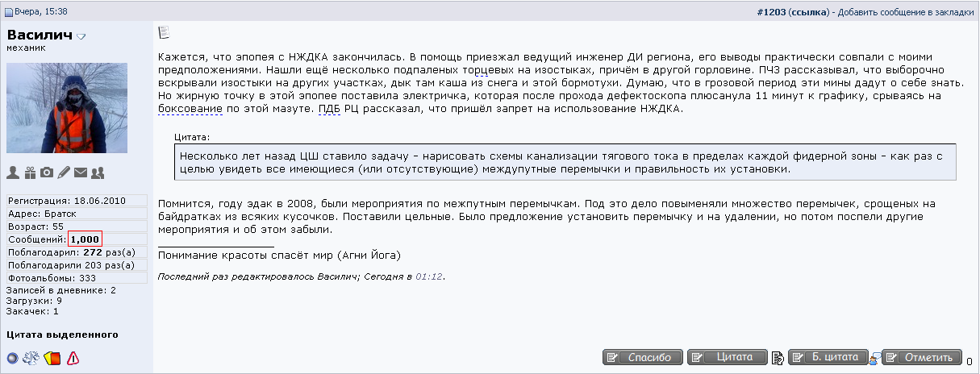Click the balance scales reputation icon

click(32, 358)
